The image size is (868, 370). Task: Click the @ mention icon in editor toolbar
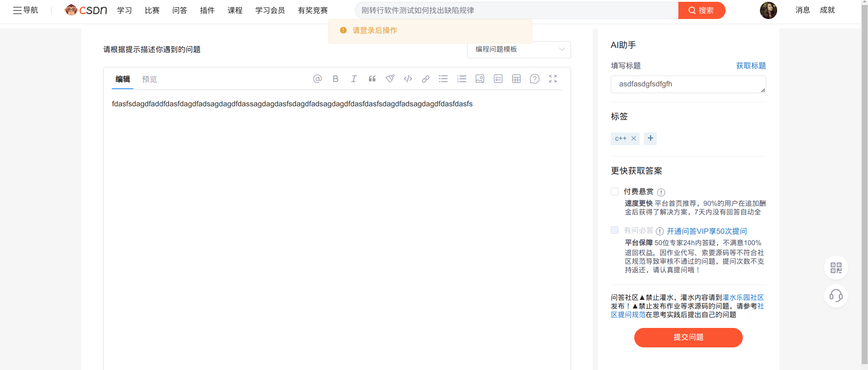(317, 79)
